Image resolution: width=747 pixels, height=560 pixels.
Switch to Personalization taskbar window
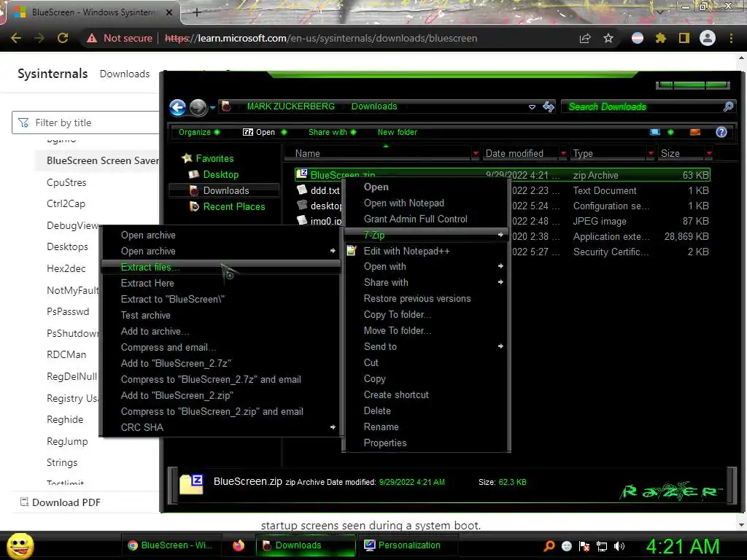[408, 545]
